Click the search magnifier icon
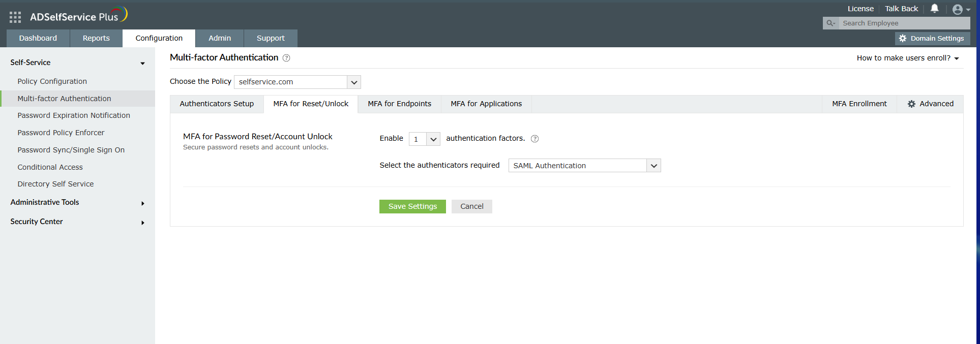This screenshot has height=344, width=980. [x=830, y=23]
